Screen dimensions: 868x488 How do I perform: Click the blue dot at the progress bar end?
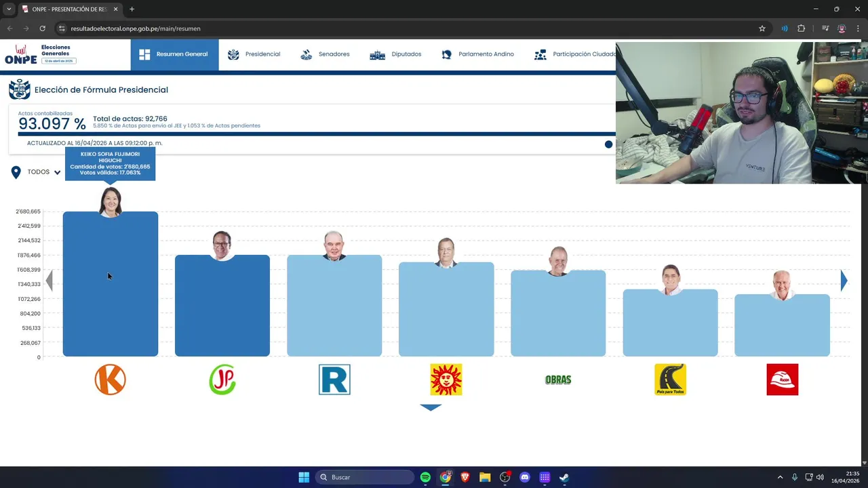point(608,144)
